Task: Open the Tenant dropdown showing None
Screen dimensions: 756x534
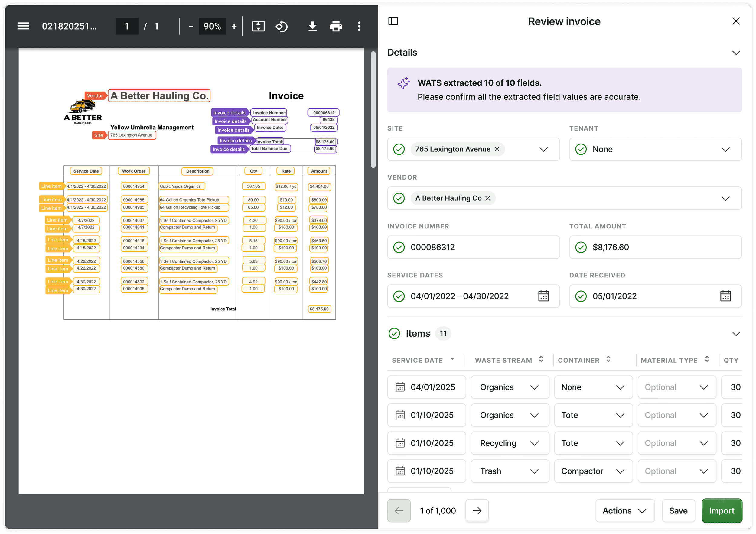Action: click(655, 149)
